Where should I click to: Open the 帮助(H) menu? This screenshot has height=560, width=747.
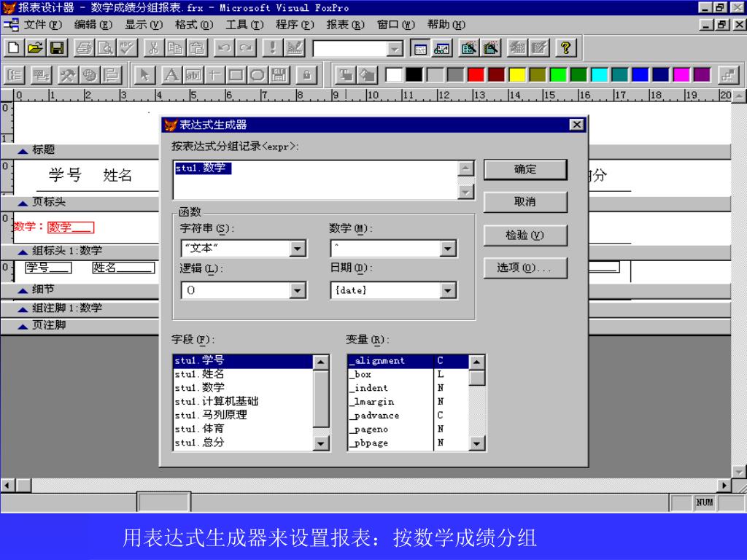point(446,24)
